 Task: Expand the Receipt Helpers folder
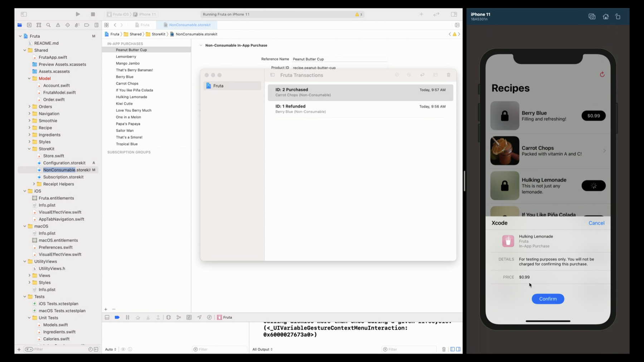[x=34, y=184]
